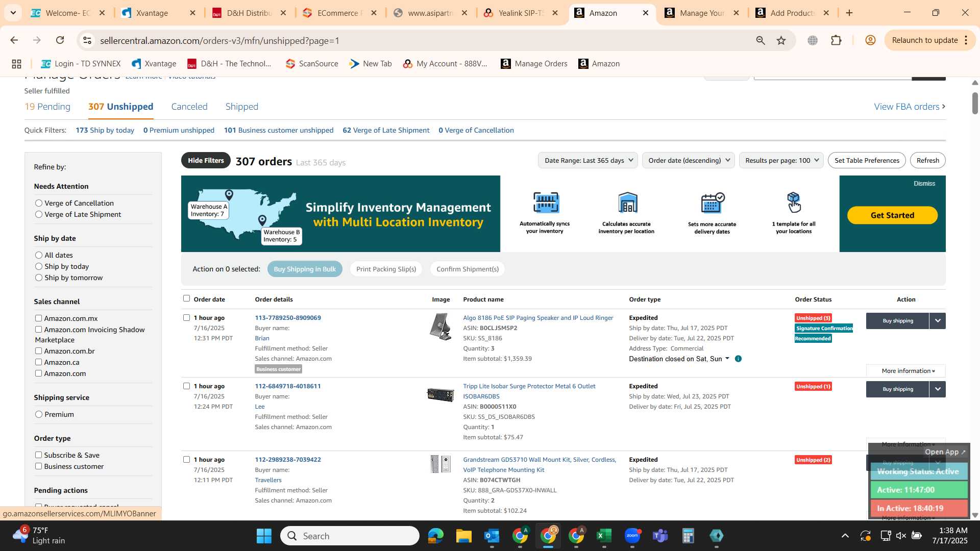The image size is (980, 551).
Task: Open the Chrome profile icon
Action: (x=871, y=40)
